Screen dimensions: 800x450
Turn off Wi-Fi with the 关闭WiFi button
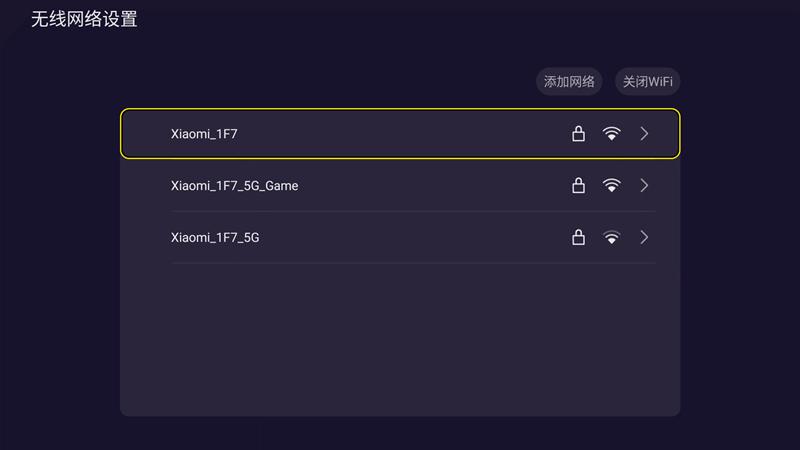tap(647, 82)
